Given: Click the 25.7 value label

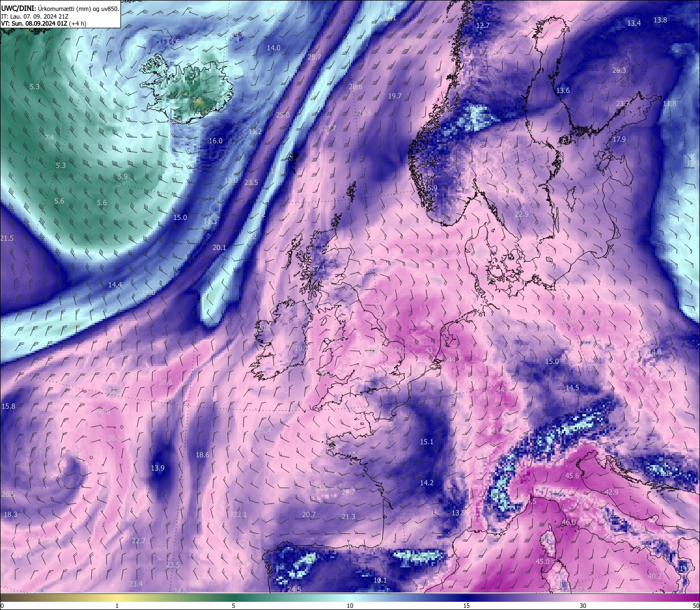Looking at the screenshot, I should click(314, 57).
